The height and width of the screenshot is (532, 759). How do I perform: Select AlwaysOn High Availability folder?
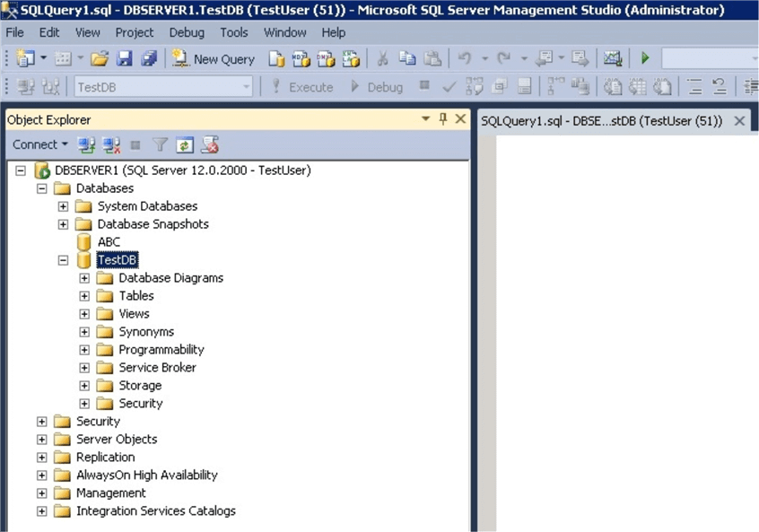click(x=146, y=475)
